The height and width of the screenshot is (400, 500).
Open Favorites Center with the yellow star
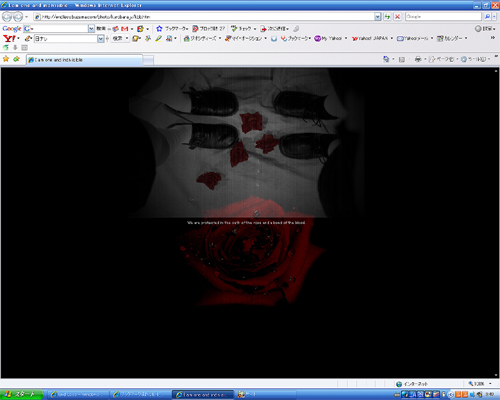(x=6, y=59)
